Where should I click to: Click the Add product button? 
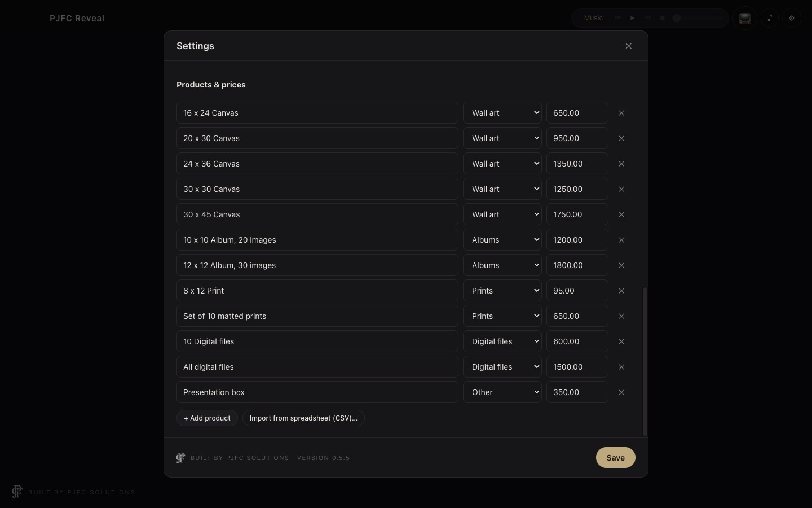point(207,418)
